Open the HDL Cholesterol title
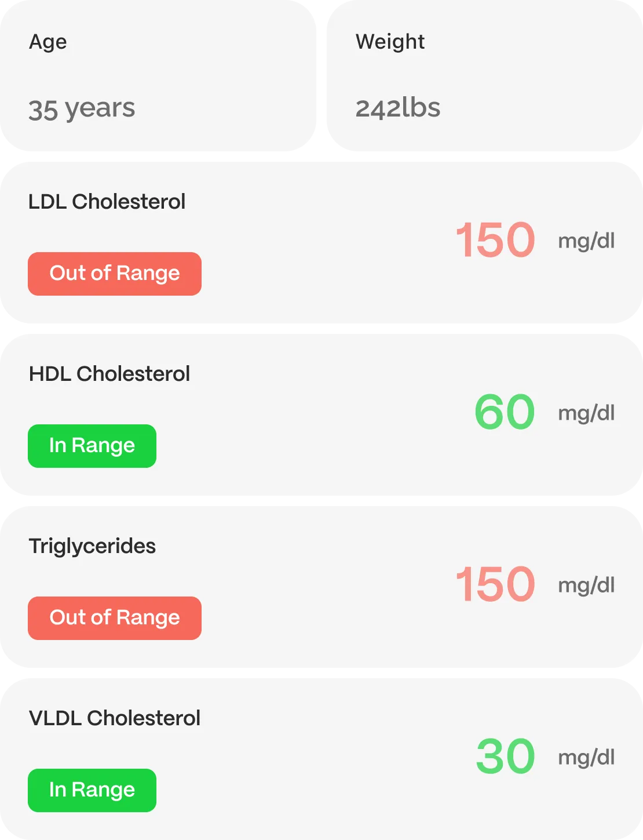This screenshot has width=643, height=840. click(x=109, y=374)
